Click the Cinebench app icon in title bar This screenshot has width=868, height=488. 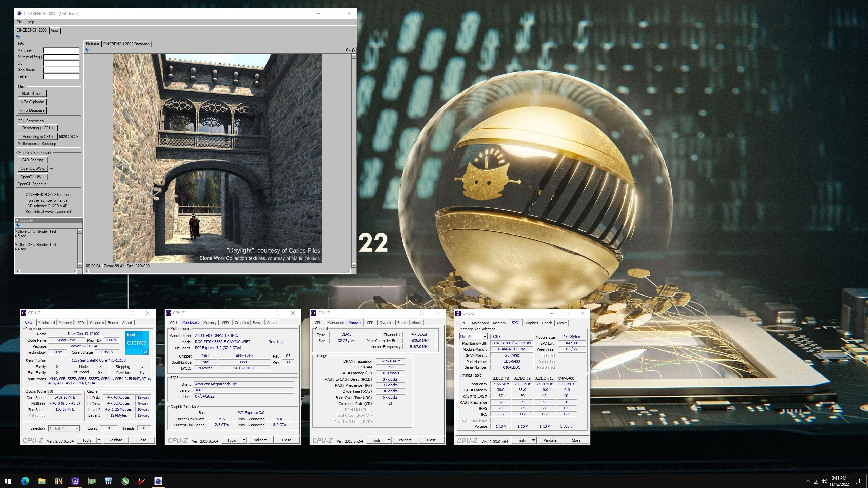point(19,13)
